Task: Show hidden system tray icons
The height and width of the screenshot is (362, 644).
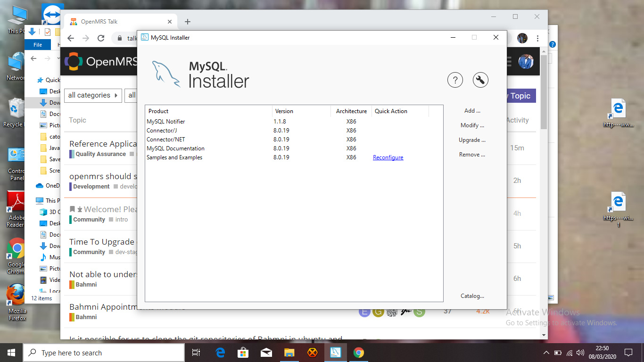Action: (546, 353)
